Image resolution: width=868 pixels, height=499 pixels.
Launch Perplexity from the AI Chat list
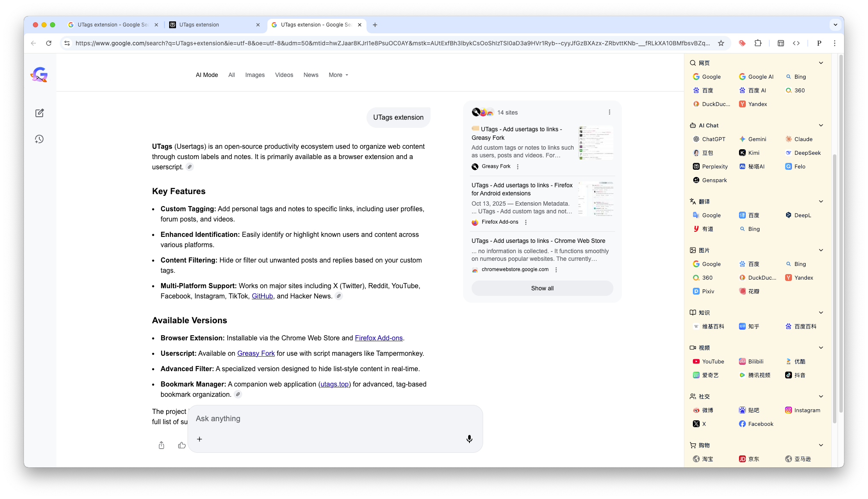point(715,166)
